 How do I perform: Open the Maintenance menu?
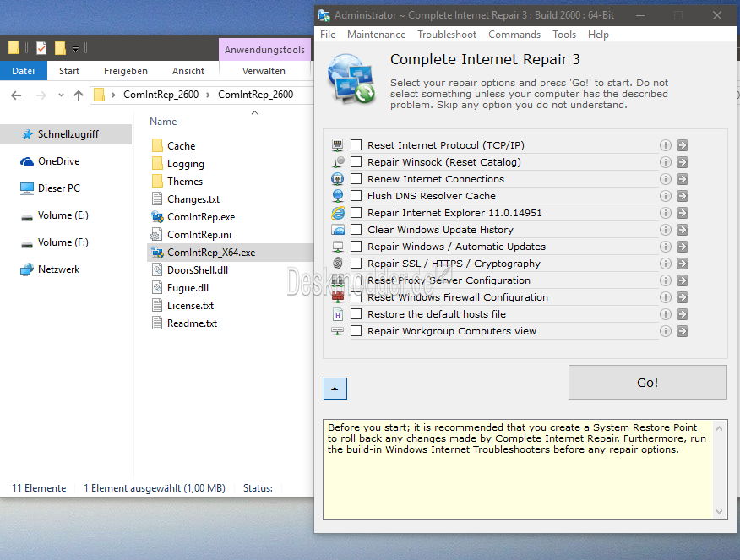coord(376,35)
